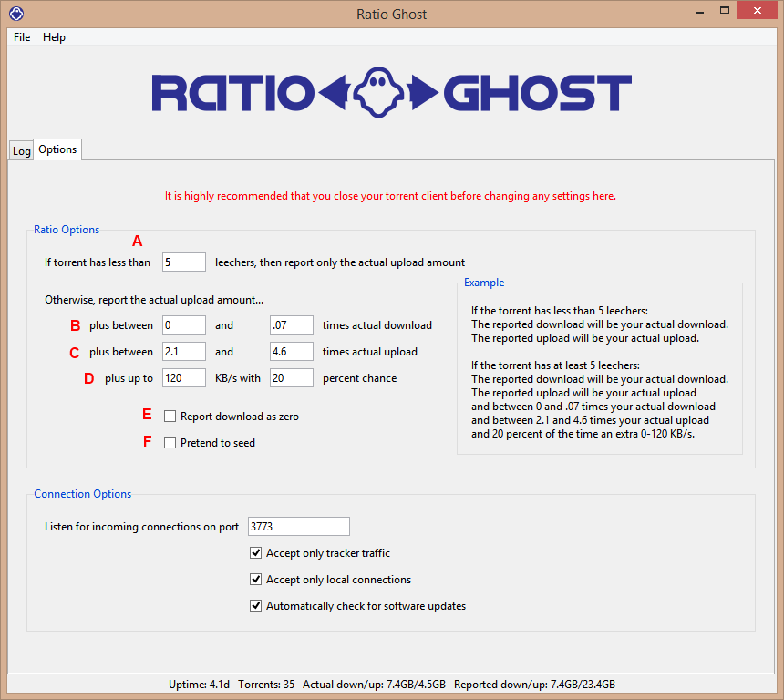Click the 'Ratio Options' group label

[67, 230]
